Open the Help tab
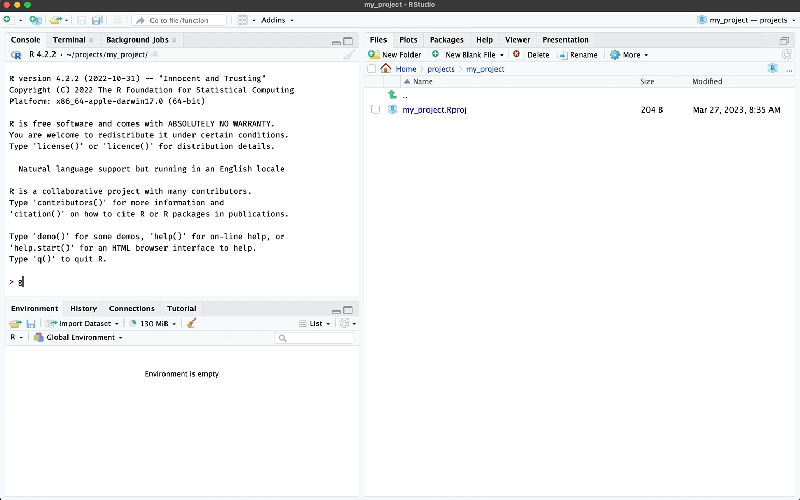The image size is (800, 500). [484, 40]
